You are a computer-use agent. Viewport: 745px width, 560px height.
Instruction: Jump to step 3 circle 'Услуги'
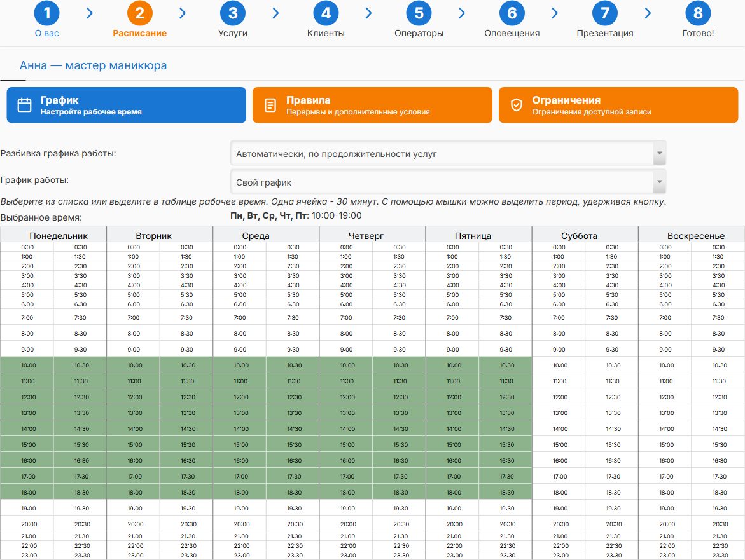[x=233, y=13]
